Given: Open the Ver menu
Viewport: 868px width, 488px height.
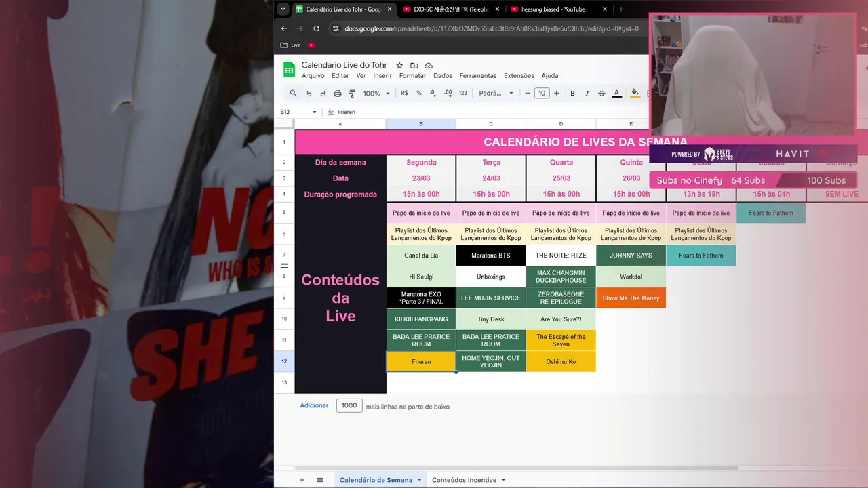Looking at the screenshot, I should click(x=361, y=76).
